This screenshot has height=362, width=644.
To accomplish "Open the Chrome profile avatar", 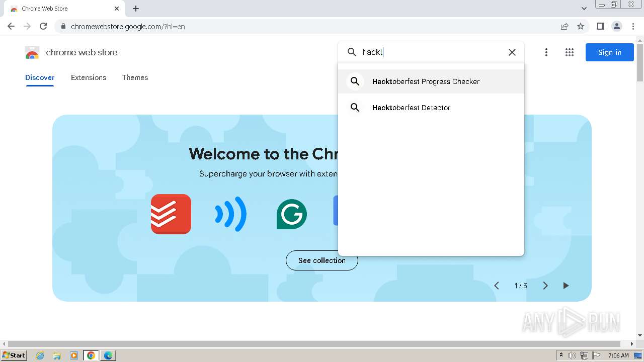I will point(617,26).
